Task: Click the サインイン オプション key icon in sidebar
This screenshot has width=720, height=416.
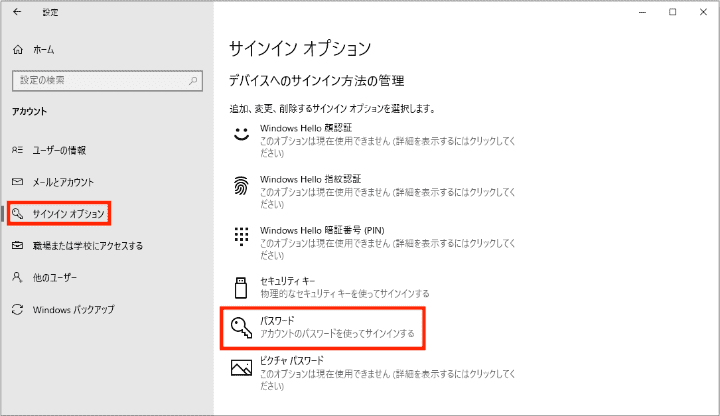Action: coord(17,214)
